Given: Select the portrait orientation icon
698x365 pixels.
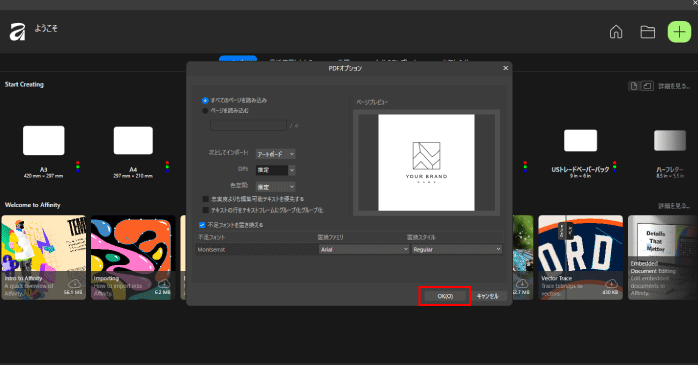Looking at the screenshot, I should tap(634, 86).
